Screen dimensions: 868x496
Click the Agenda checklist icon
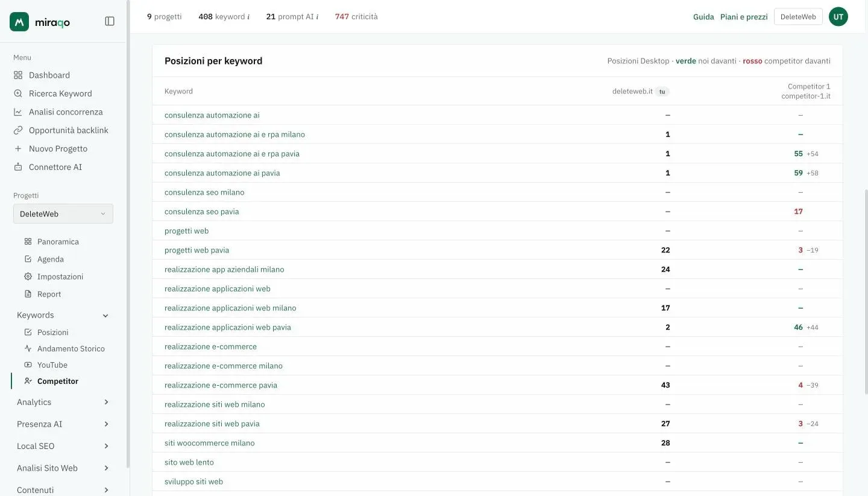tap(28, 259)
